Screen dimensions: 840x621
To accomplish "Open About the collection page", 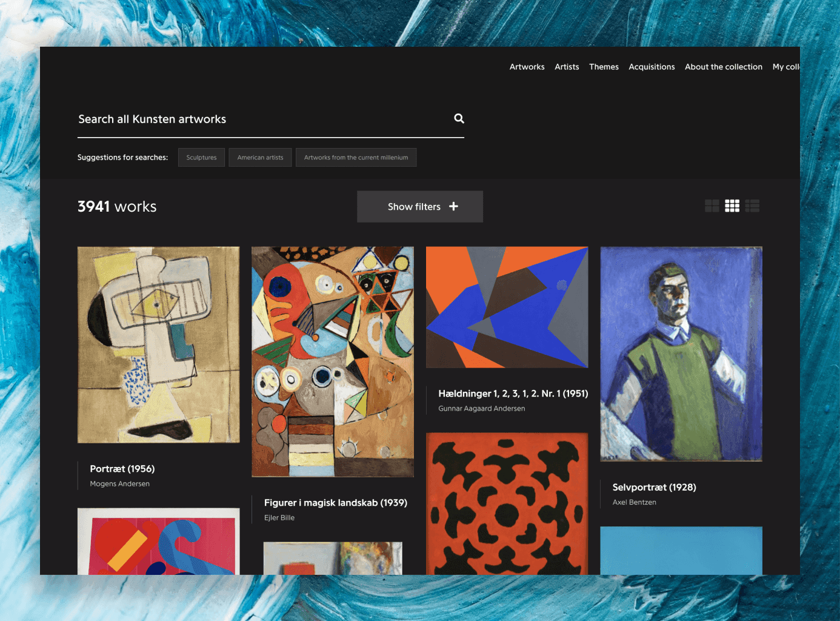I will click(723, 67).
